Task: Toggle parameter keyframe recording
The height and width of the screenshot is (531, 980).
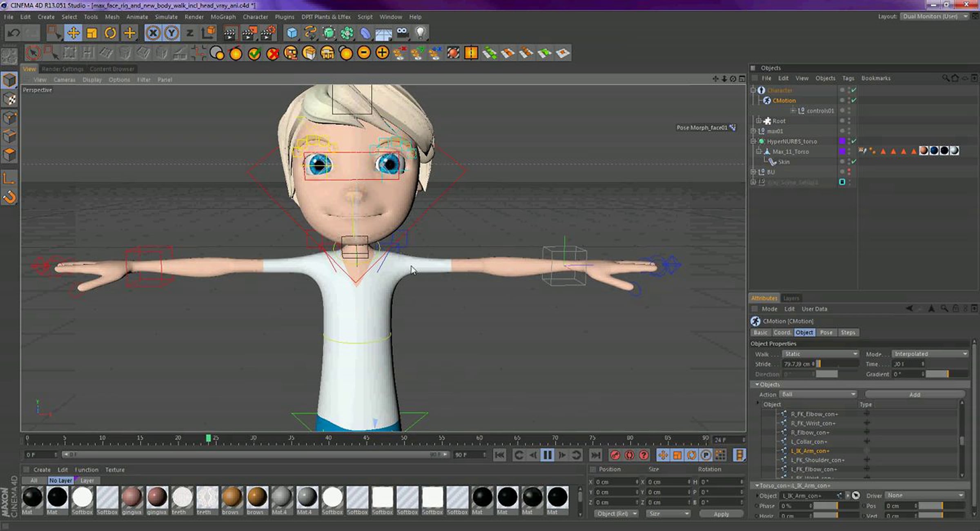Action: [706, 455]
